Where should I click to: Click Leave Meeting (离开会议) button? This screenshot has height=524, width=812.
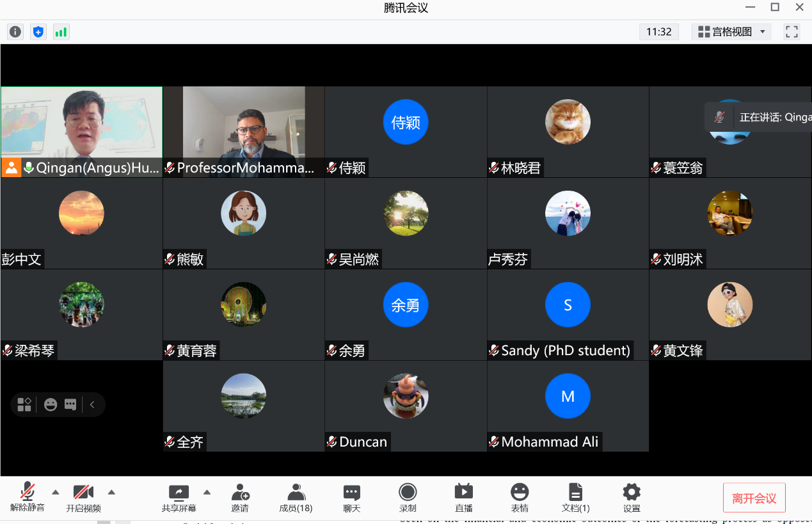[754, 498]
